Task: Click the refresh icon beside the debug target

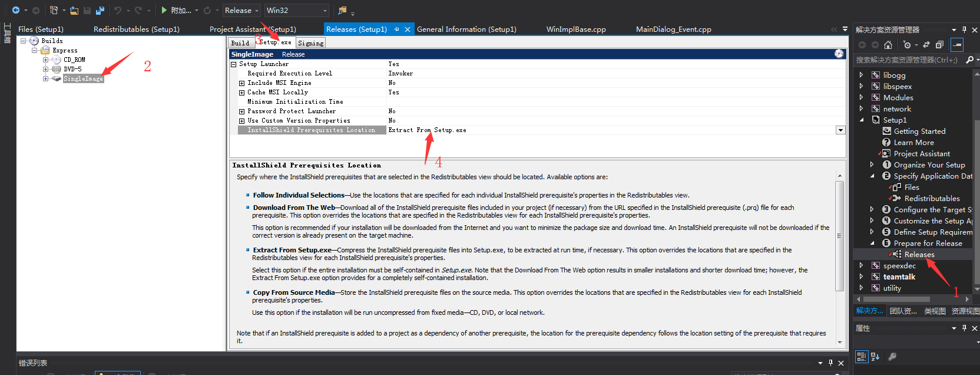Action: click(x=207, y=10)
